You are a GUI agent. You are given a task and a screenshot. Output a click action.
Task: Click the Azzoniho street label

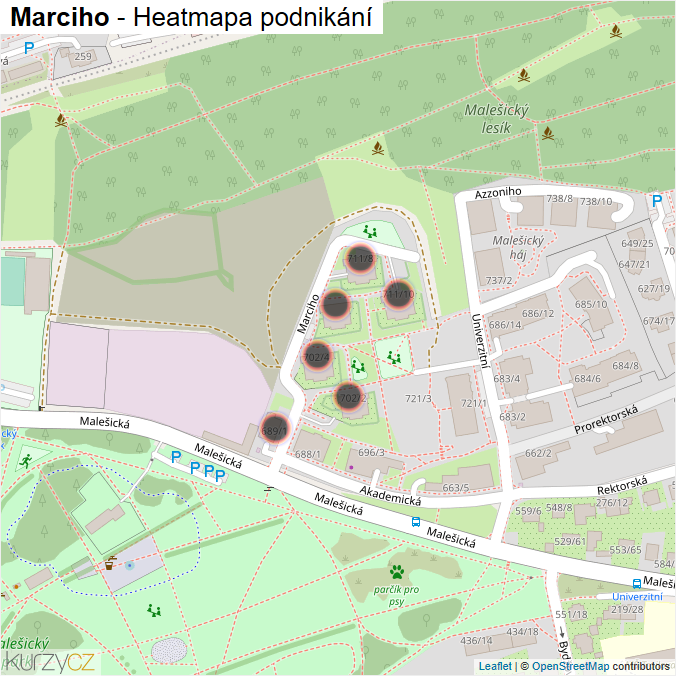pos(498,193)
